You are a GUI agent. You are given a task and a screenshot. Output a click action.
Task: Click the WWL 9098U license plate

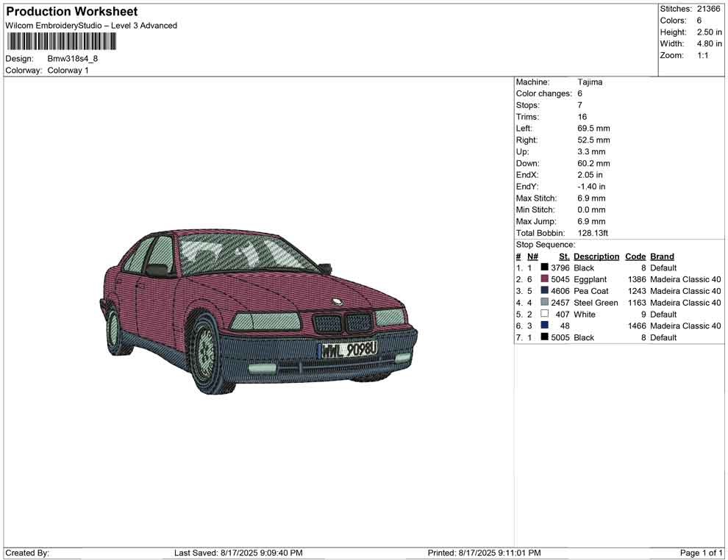tap(349, 351)
